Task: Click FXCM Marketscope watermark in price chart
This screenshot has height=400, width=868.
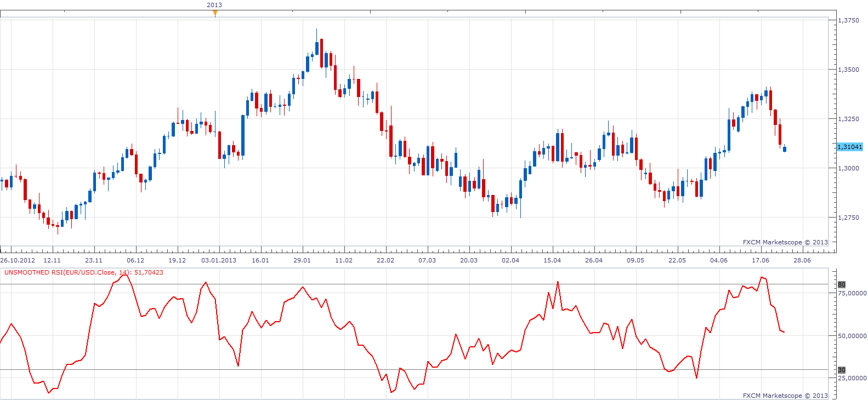Action: 785,242
